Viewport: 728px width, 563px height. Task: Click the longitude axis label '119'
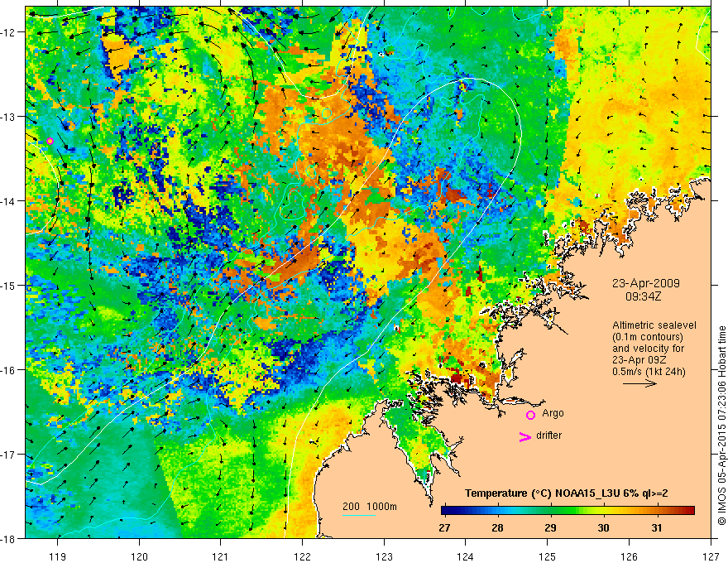(58, 556)
